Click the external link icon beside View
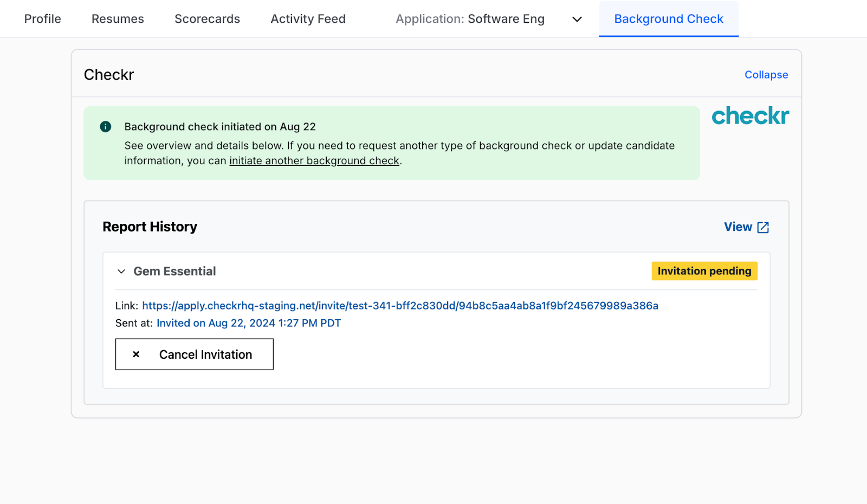Image resolution: width=867 pixels, height=504 pixels. coord(763,228)
